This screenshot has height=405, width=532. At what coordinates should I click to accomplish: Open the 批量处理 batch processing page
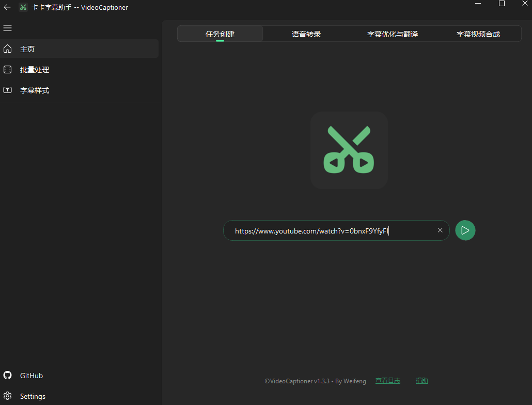79,70
